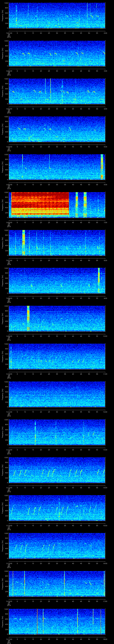The image size is (114, 644).
Task: Select the spectrogram panel starting at 5:16:00
Action: 57,584
